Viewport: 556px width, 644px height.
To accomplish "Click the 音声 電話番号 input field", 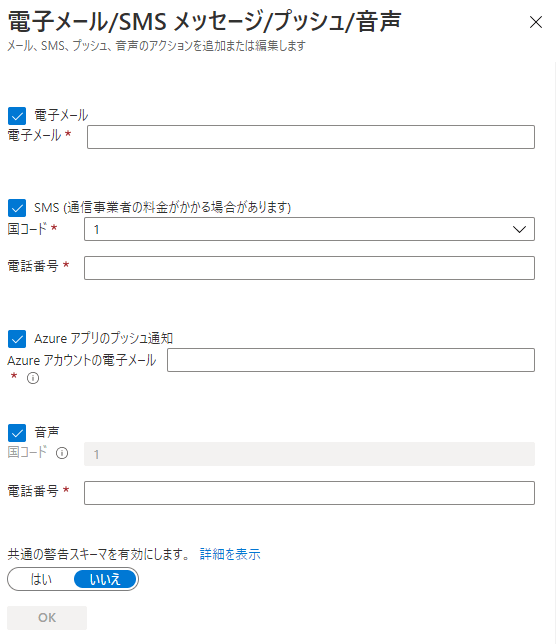I will [309, 493].
